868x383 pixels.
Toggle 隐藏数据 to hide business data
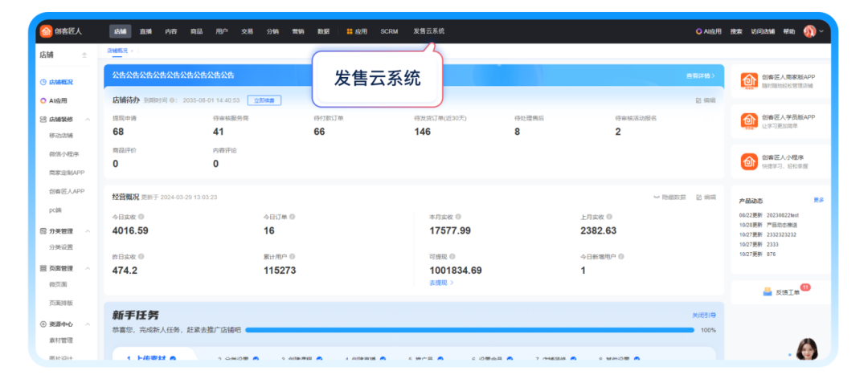pos(669,197)
